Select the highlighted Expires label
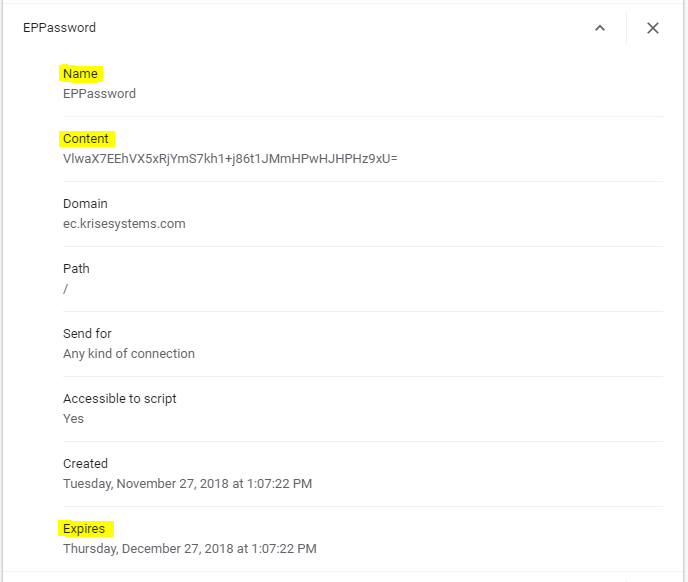 (84, 528)
